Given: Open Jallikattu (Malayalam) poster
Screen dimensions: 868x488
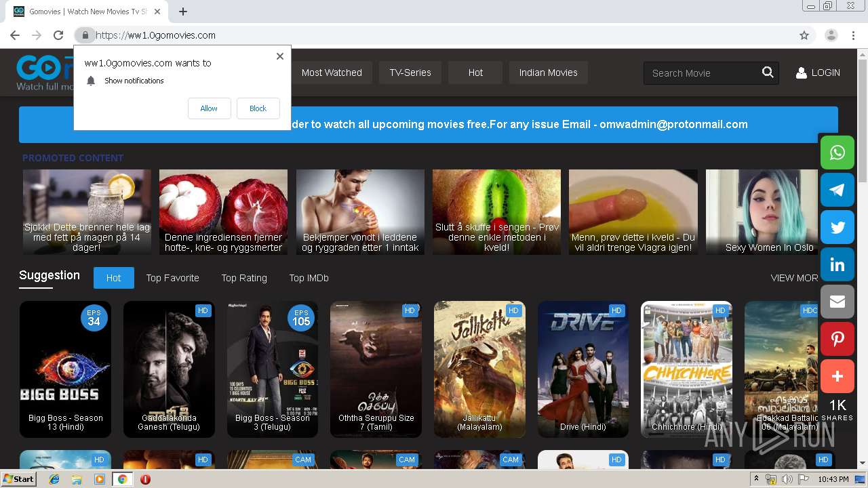Looking at the screenshot, I should [x=479, y=369].
